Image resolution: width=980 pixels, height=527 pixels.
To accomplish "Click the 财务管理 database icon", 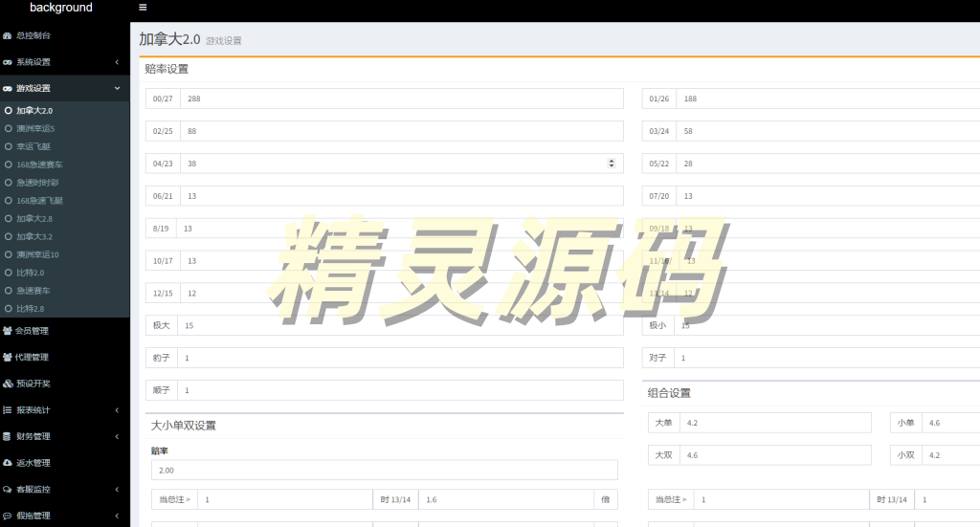I will click(x=8, y=436).
